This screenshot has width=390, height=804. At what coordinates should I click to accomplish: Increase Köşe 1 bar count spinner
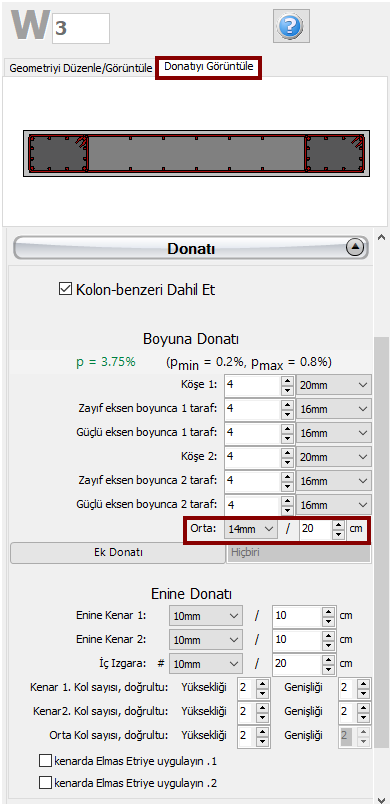(x=288, y=380)
